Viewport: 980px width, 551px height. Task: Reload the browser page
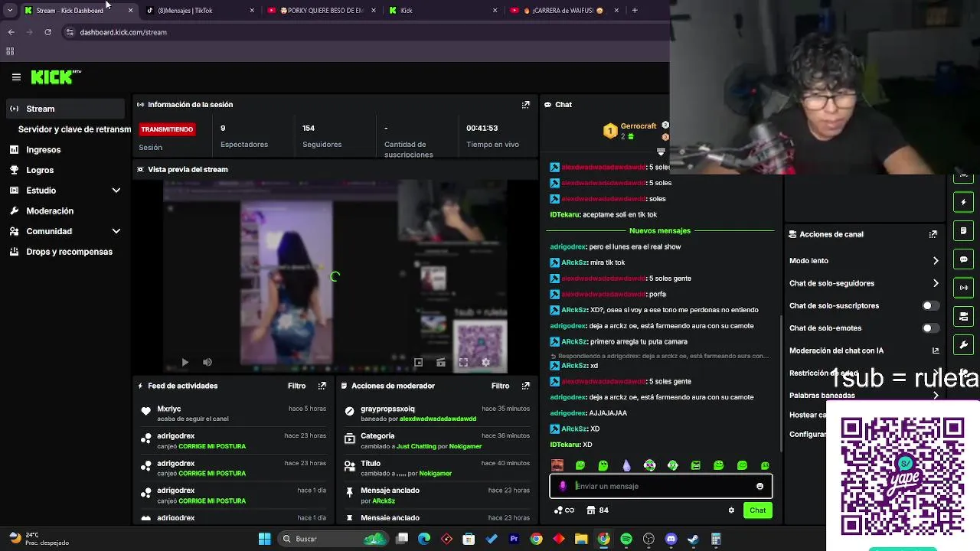click(x=47, y=32)
